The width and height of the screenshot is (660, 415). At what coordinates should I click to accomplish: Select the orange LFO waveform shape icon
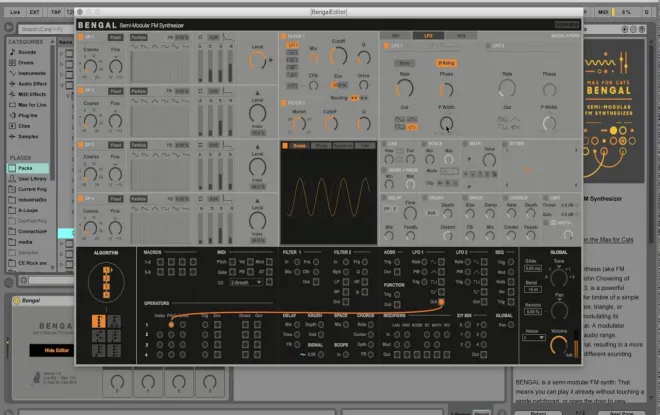click(412, 127)
